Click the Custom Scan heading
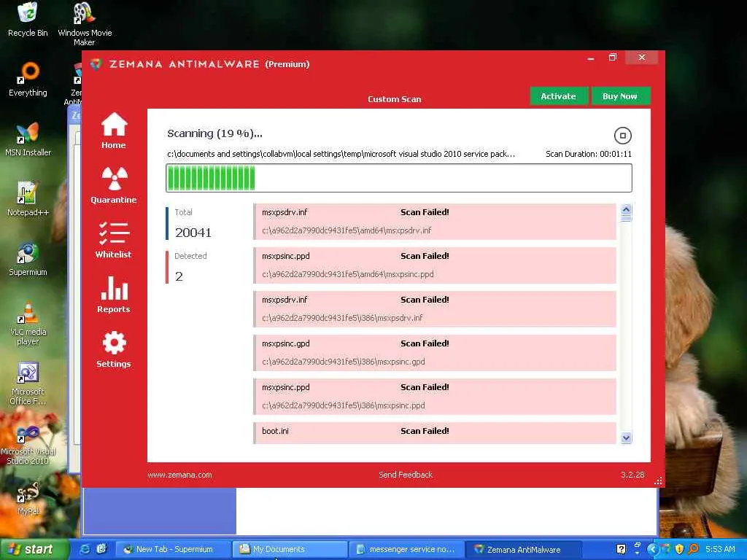The image size is (747, 560). click(395, 99)
